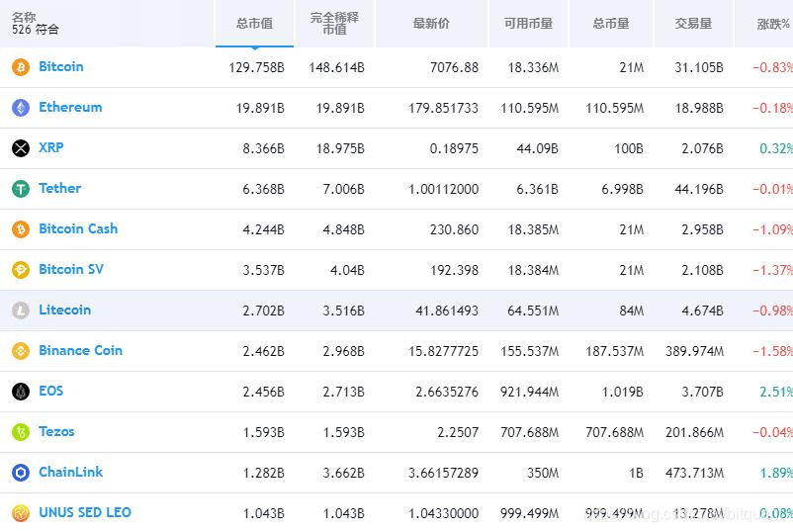This screenshot has height=532, width=793.
Task: Open the ChainLink link
Action: (71, 472)
